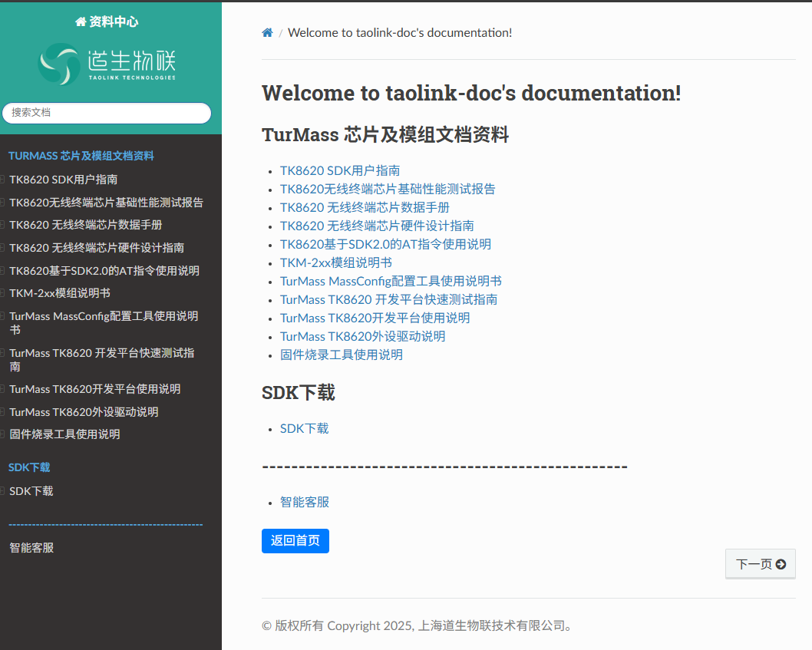This screenshot has width=812, height=650.
Task: Click the Welcome to taolink-doc's documentation breadcrumb text
Action: [400, 33]
